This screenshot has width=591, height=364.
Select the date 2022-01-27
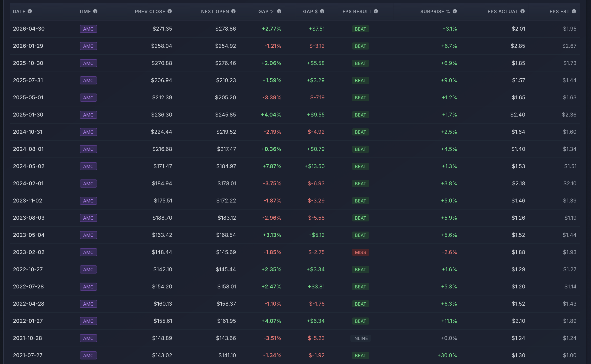point(28,321)
